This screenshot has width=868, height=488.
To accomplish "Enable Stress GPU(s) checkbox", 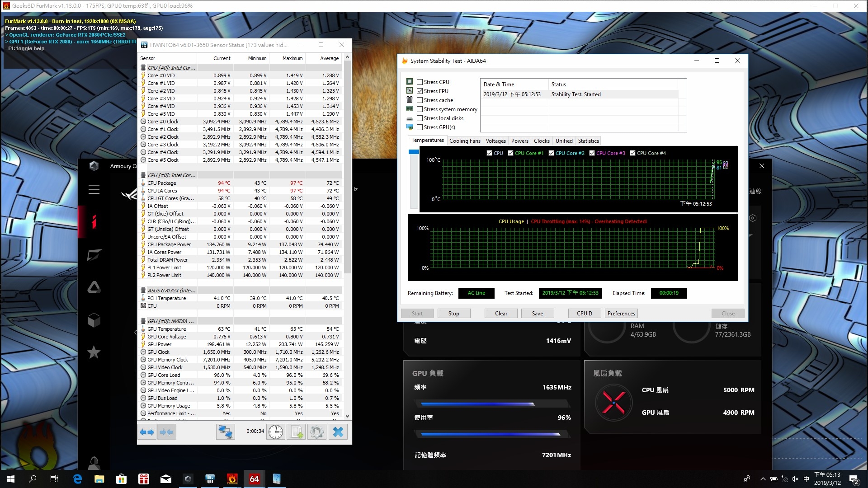I will (x=420, y=127).
